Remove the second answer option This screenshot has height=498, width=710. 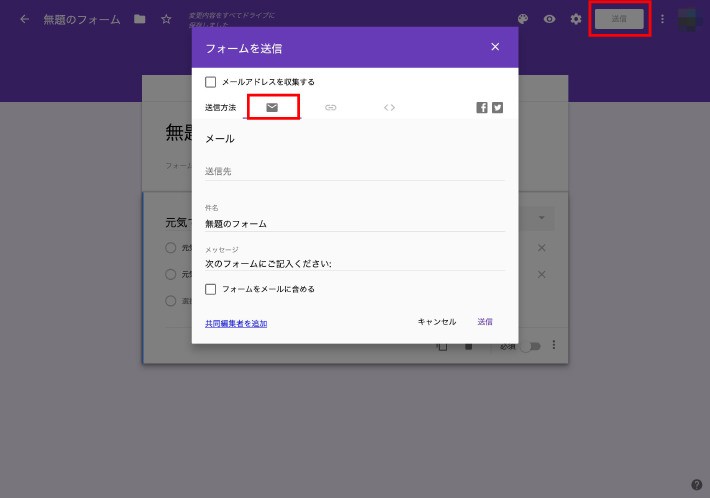pyautogui.click(x=542, y=274)
